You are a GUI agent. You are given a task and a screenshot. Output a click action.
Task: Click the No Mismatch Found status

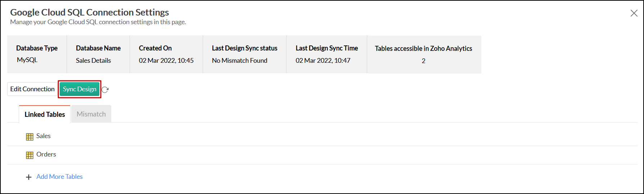(239, 61)
